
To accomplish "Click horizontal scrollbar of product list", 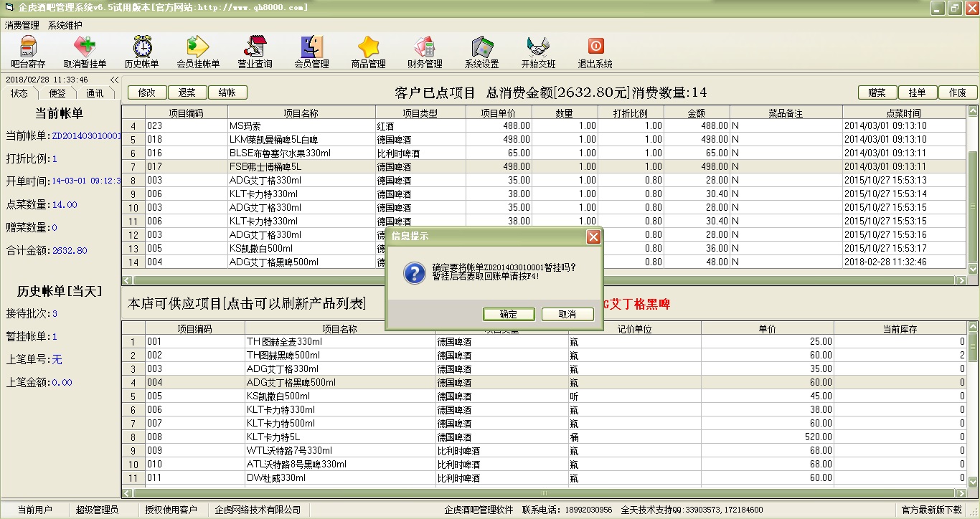I will pos(545,493).
